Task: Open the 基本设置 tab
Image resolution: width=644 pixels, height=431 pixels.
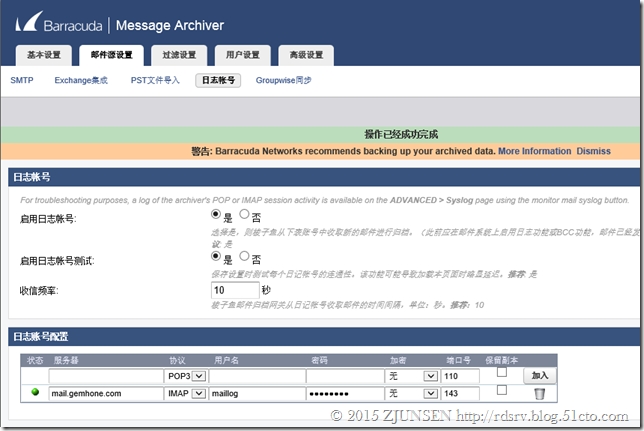Action: pos(44,55)
